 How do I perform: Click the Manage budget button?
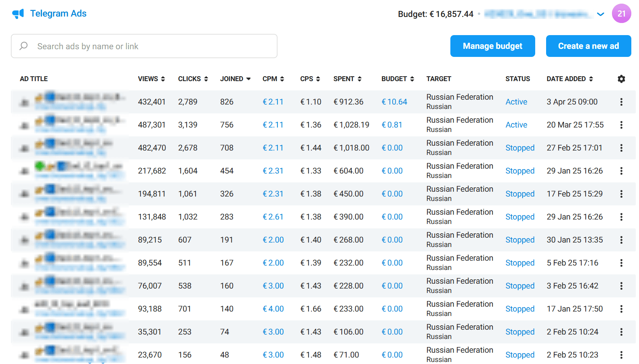click(x=492, y=46)
